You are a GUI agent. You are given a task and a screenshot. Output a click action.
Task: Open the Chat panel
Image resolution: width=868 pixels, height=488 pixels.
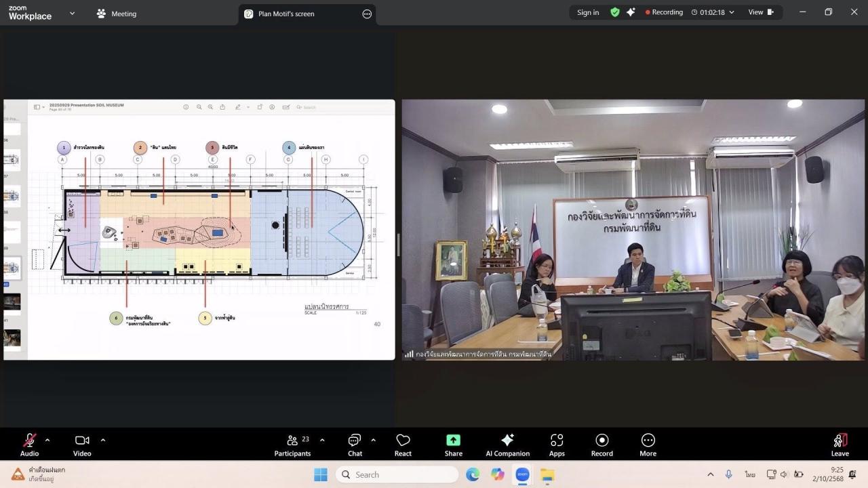(355, 445)
